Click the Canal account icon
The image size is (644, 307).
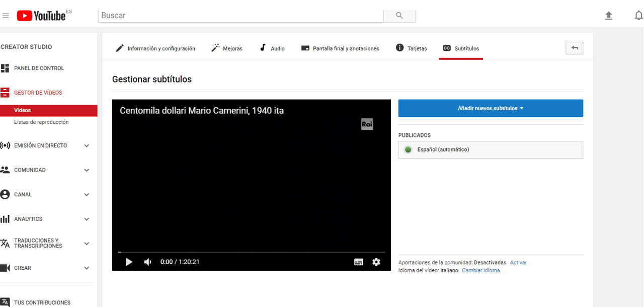pos(5,194)
